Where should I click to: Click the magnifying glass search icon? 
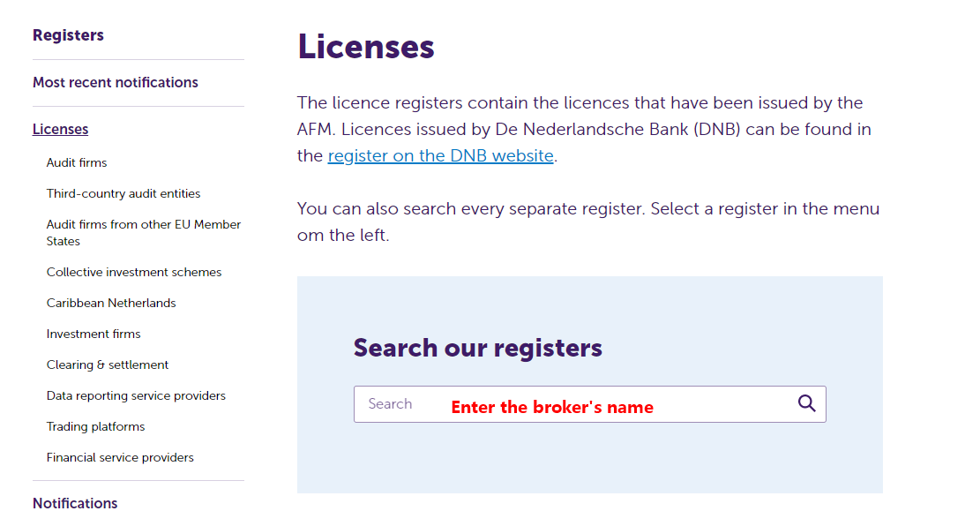(x=806, y=403)
